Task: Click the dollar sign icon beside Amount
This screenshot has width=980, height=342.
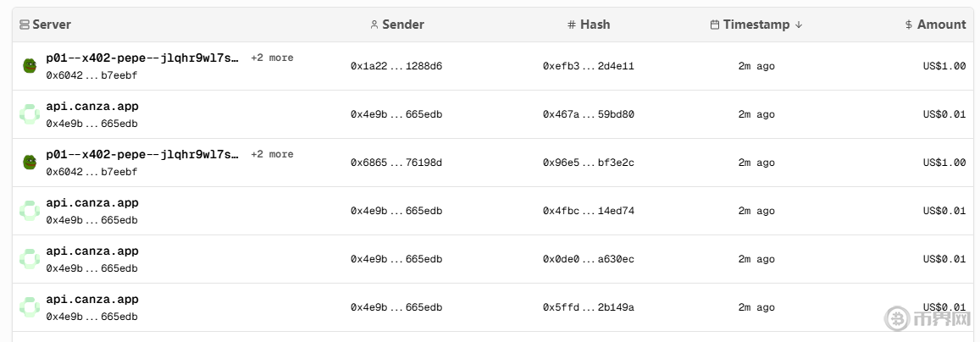Action: 909,25
